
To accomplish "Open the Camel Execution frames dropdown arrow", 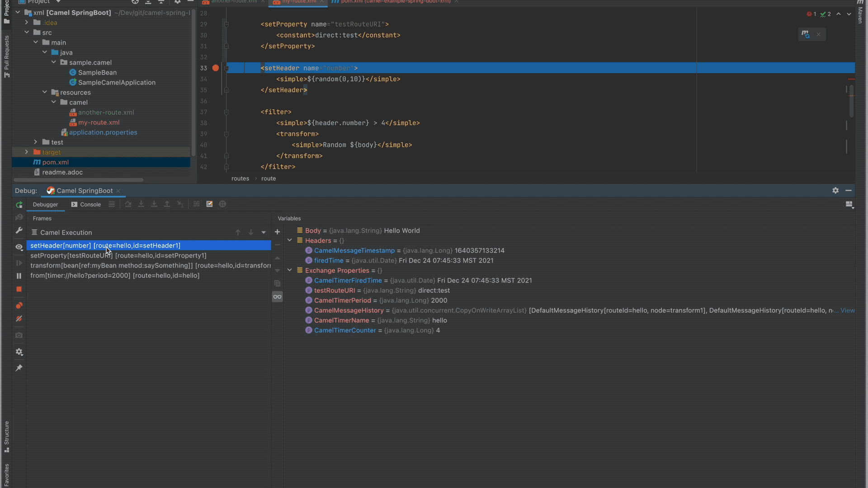I will [264, 233].
